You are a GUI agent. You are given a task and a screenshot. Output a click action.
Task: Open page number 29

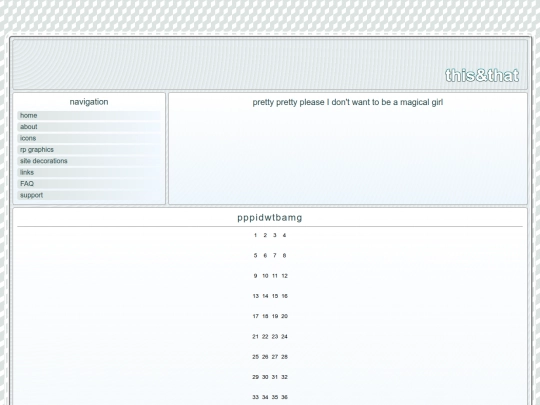pos(255,377)
